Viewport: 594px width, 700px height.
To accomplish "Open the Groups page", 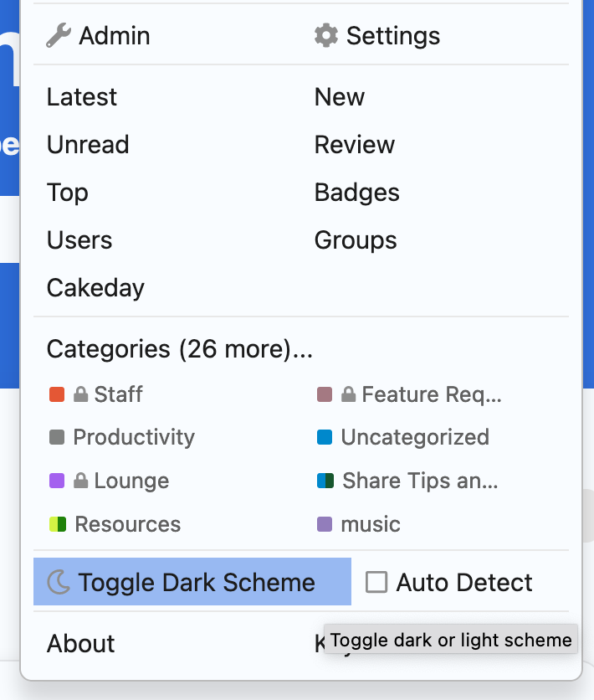I will click(356, 240).
